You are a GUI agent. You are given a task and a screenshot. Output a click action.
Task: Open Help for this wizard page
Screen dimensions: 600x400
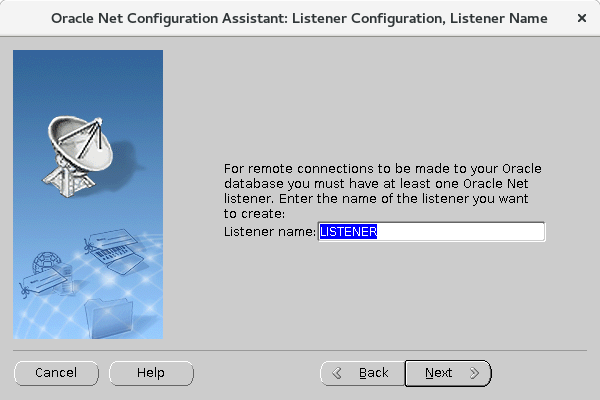151,373
